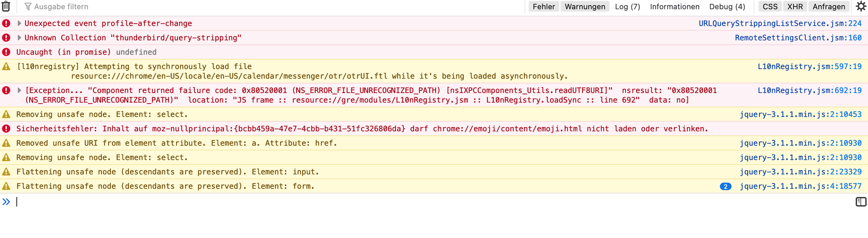
Task: Click error icon beside Sicherheitsfehler message
Action: pyautogui.click(x=6, y=129)
